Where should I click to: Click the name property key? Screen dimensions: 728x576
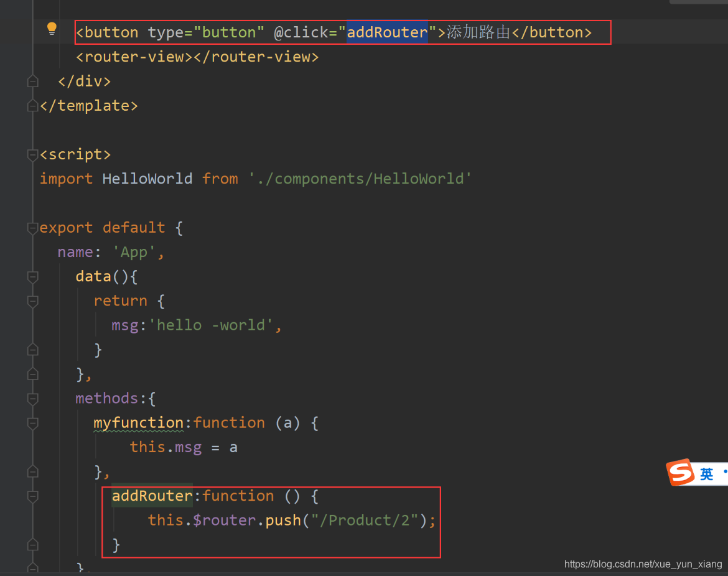click(75, 252)
